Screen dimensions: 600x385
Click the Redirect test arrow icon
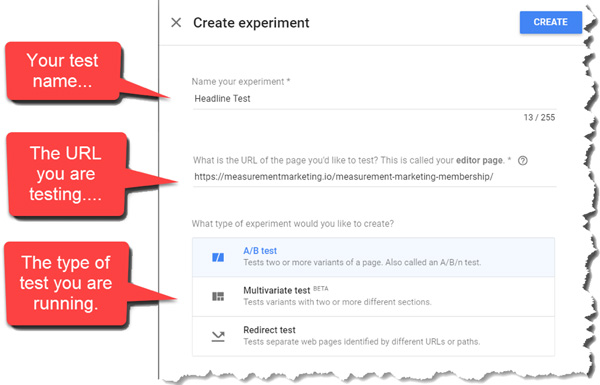coord(218,336)
